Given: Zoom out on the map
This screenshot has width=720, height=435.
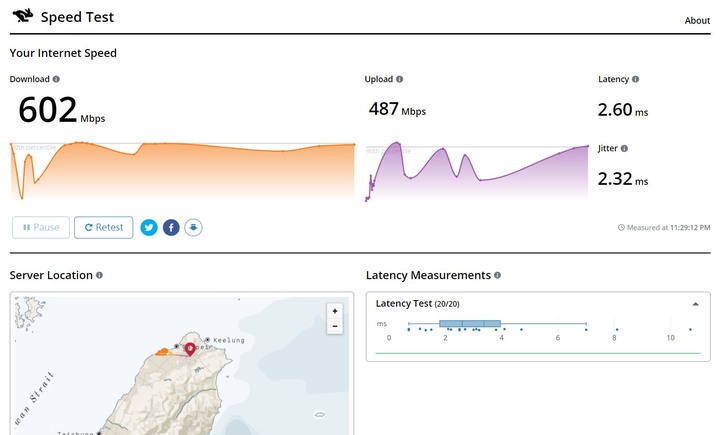Looking at the screenshot, I should (x=335, y=327).
